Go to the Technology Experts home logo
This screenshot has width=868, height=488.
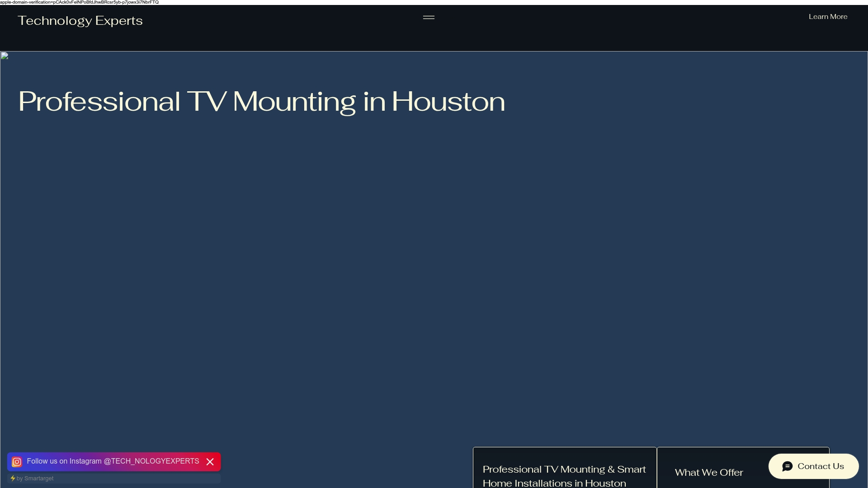[80, 21]
